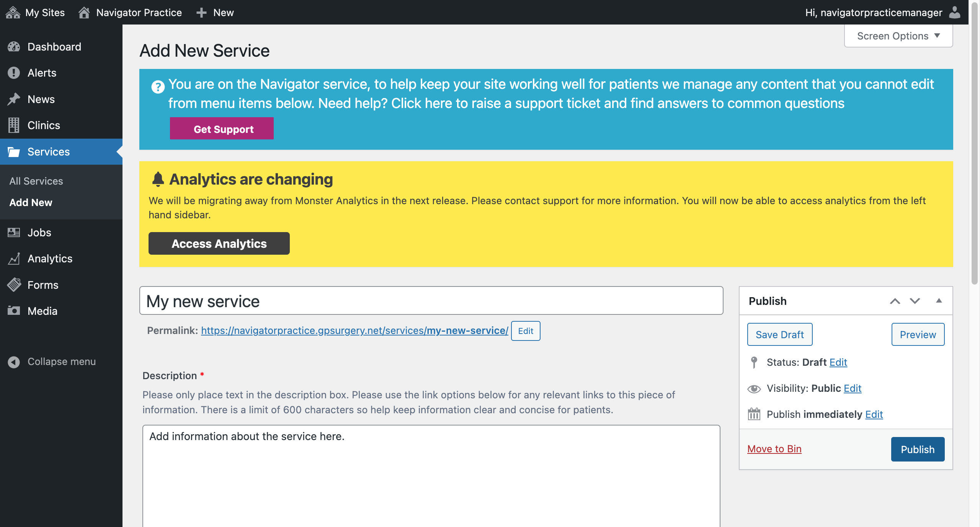Click the Navigator Practice home icon

click(84, 12)
